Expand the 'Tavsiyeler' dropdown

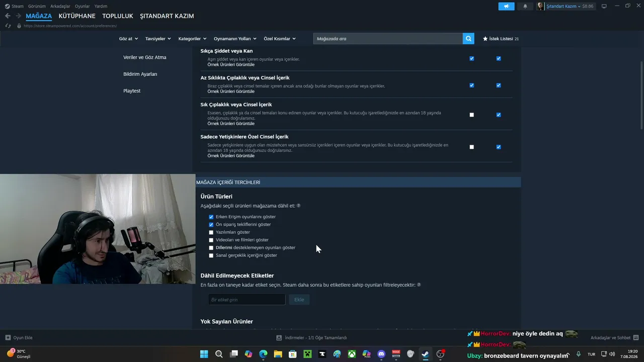point(158,39)
